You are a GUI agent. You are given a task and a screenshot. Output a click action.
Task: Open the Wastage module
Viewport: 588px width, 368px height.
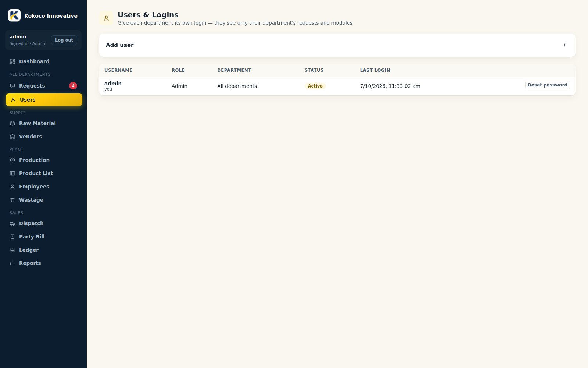pyautogui.click(x=44, y=200)
